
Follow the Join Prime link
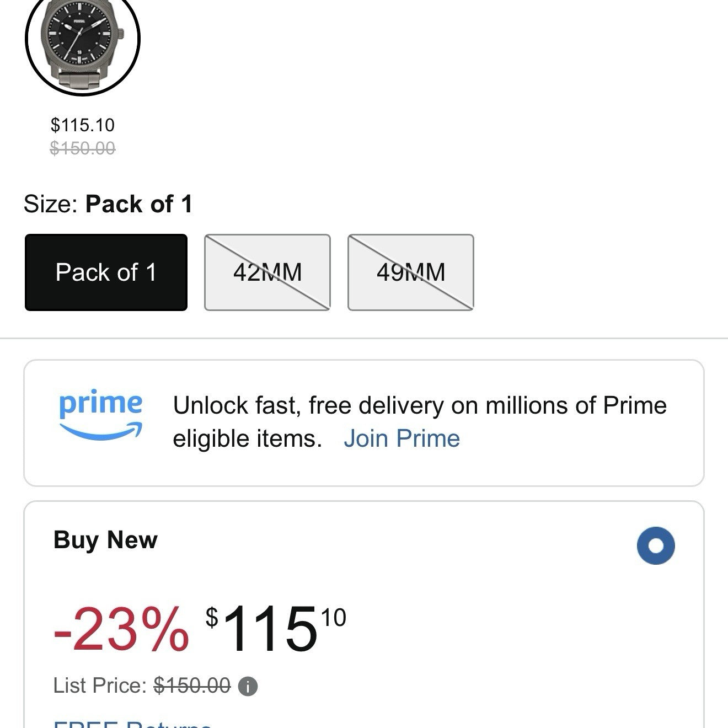[402, 439]
